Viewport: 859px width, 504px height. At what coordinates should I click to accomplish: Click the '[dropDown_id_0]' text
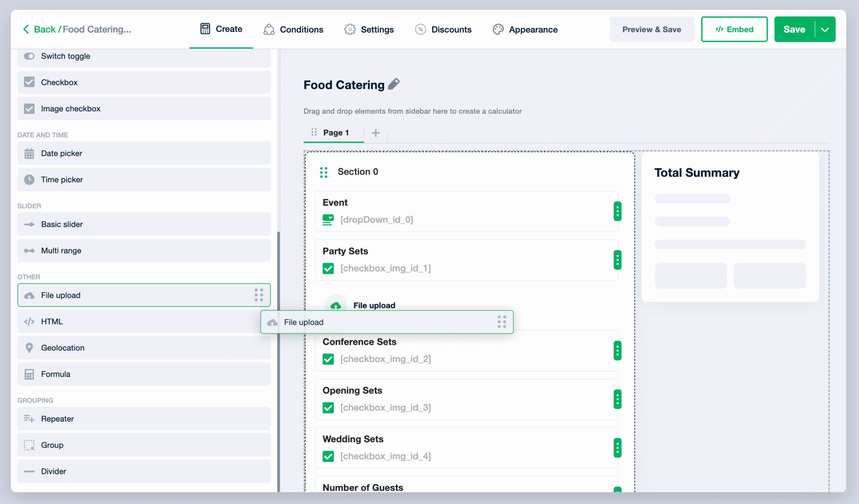pos(377,220)
